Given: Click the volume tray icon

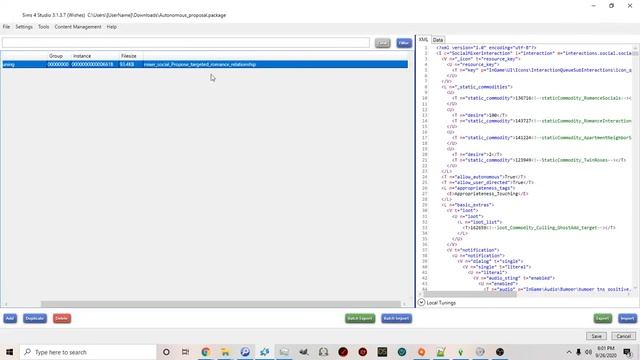Looking at the screenshot, I should [588, 352].
